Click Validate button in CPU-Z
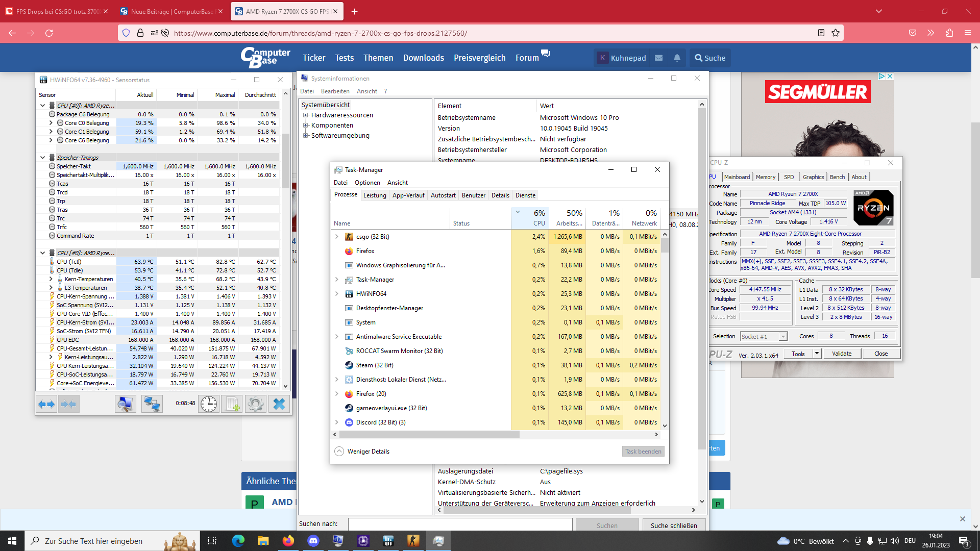 click(x=842, y=354)
